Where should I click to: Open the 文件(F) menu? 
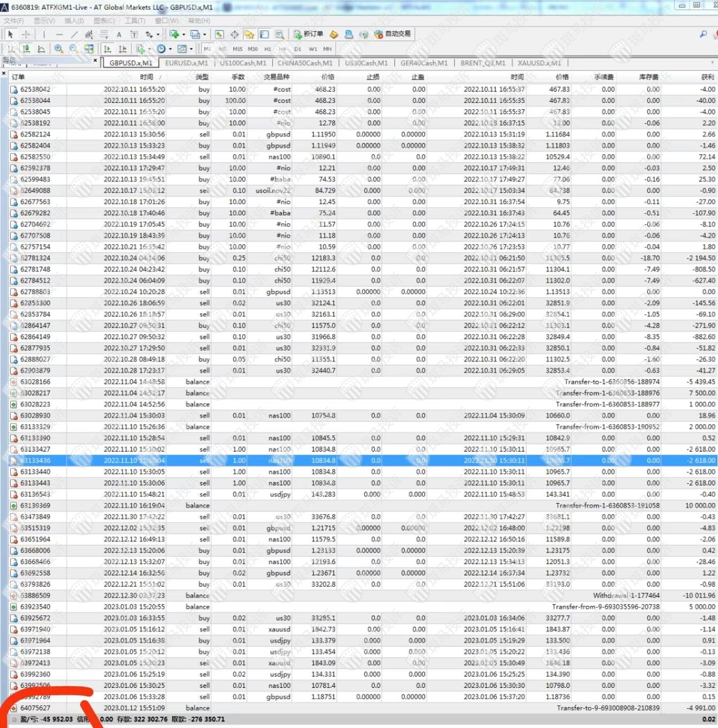[14, 21]
